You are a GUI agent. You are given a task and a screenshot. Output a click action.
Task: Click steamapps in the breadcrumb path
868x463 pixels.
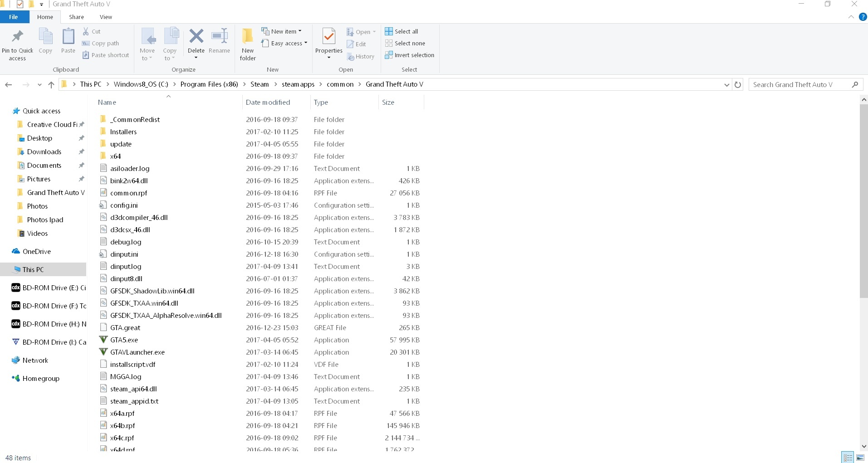298,84
